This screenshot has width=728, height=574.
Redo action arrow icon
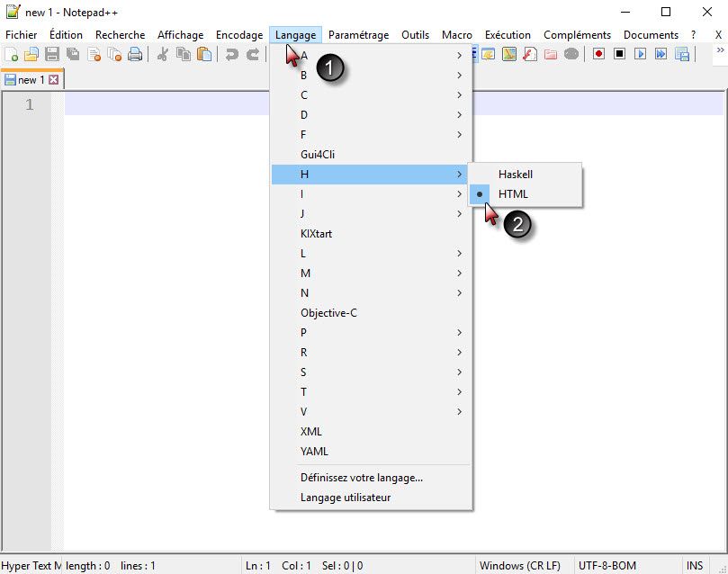click(x=252, y=54)
